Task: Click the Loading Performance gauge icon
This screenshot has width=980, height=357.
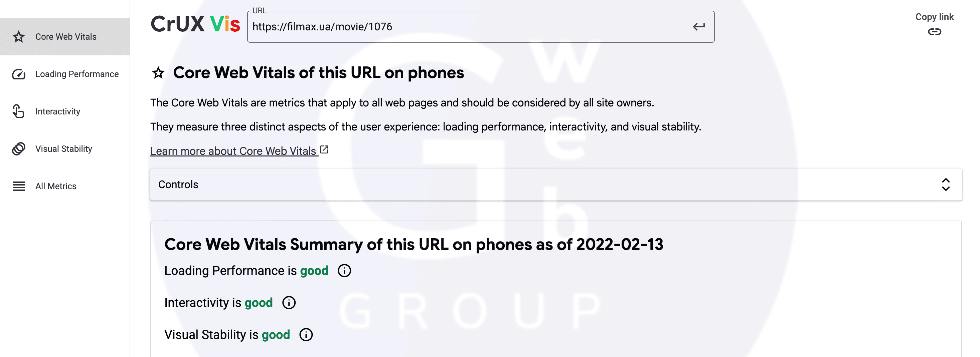Action: pyautogui.click(x=19, y=74)
